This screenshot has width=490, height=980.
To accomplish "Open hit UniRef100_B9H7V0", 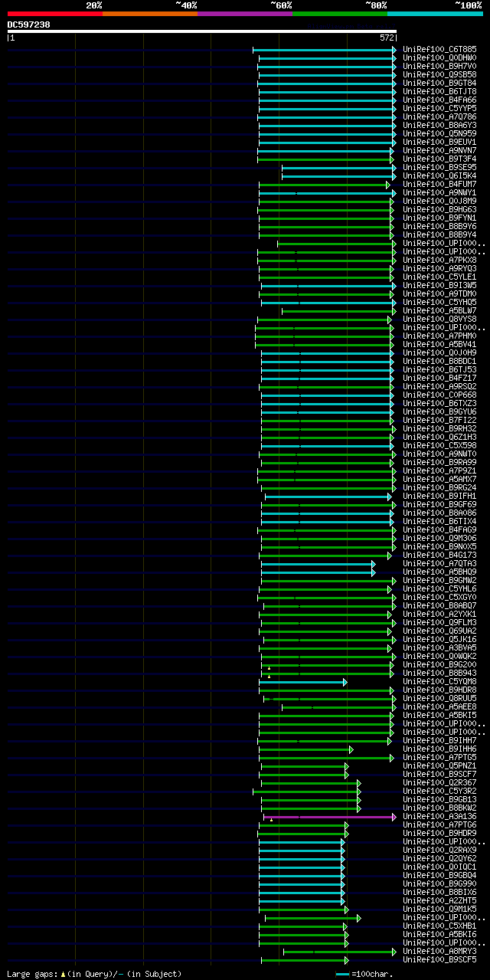I will click(441, 66).
